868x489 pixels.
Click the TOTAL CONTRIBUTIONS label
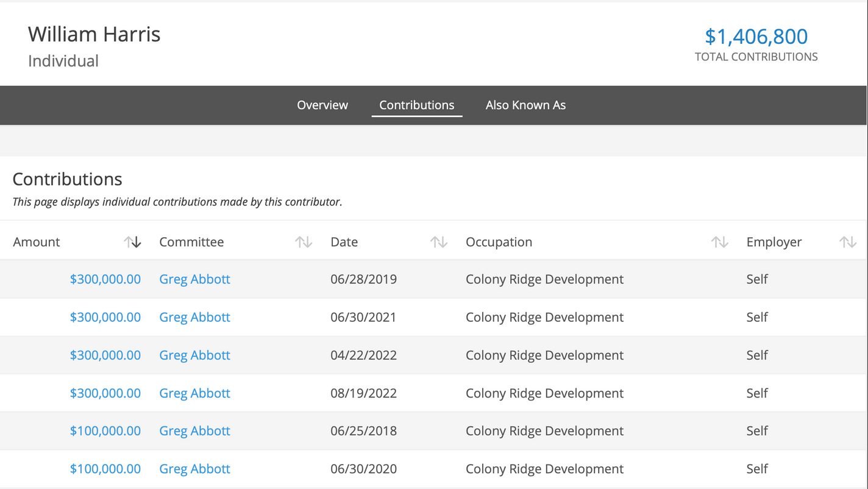coord(756,57)
